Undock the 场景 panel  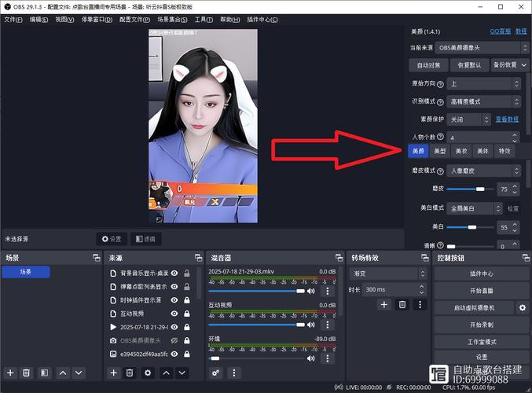(97, 258)
